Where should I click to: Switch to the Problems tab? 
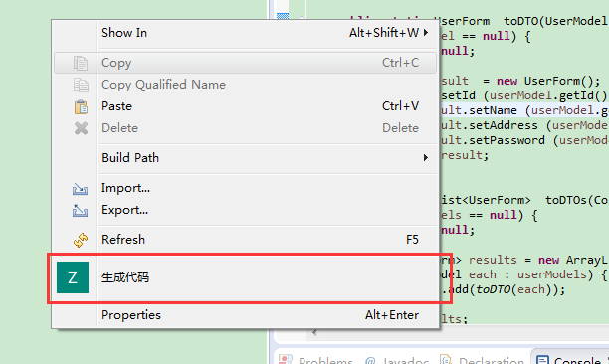tap(316, 360)
